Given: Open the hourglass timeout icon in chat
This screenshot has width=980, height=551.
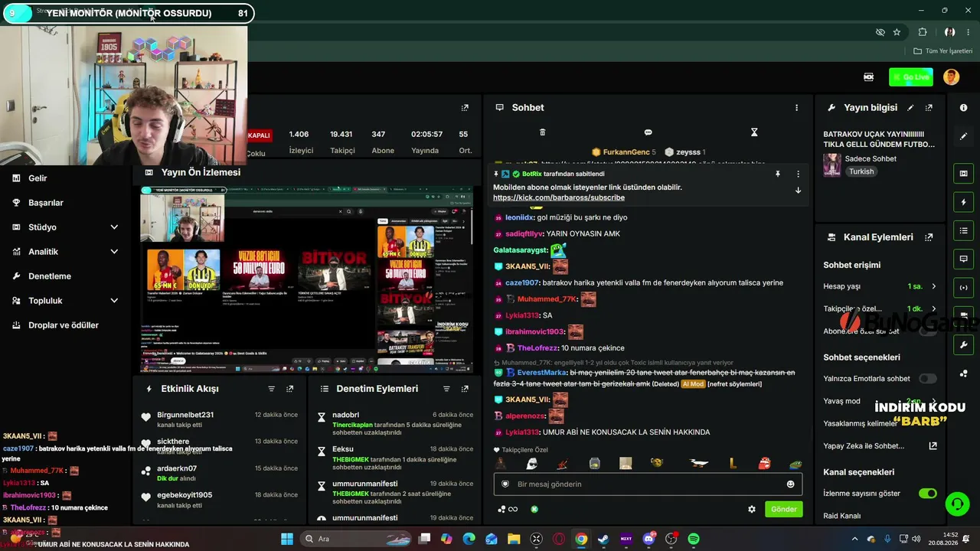Looking at the screenshot, I should tap(754, 132).
